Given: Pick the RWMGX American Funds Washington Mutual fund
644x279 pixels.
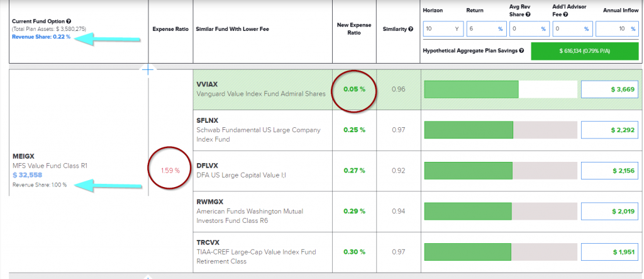Looking at the screenshot, I should click(x=262, y=211).
